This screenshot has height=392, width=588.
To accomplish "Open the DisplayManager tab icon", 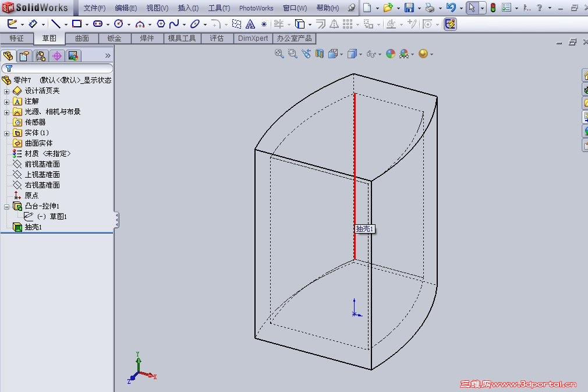I will point(73,56).
